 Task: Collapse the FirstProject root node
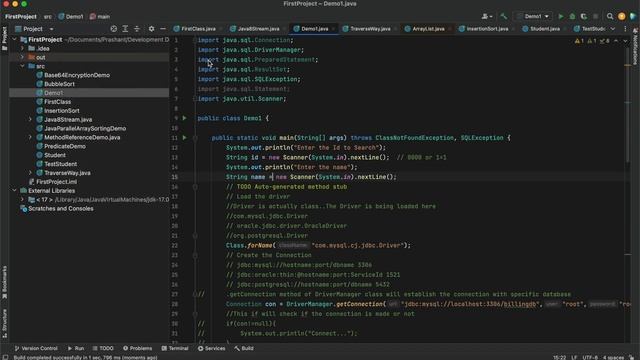tap(15, 40)
